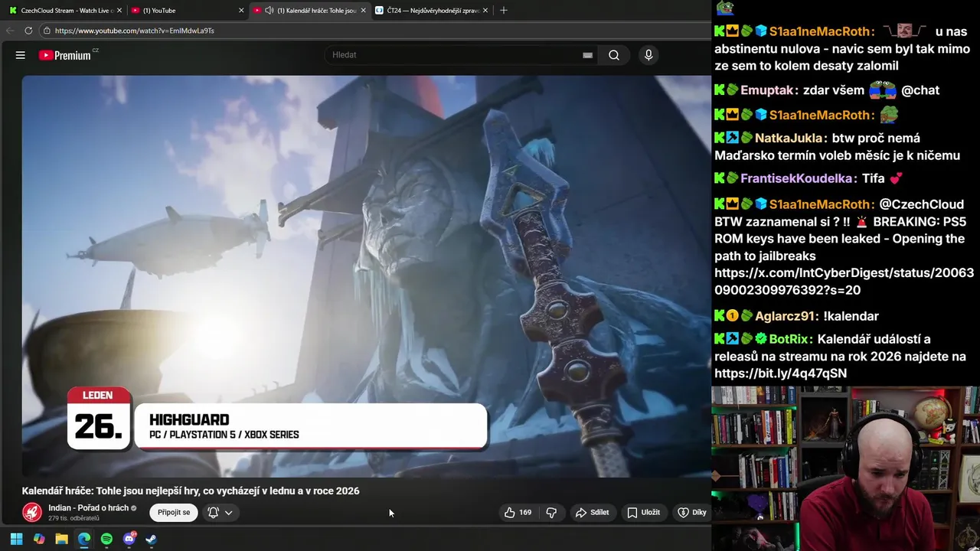Go to YouTube Premium home logo
The height and width of the screenshot is (551, 980).
65,55
